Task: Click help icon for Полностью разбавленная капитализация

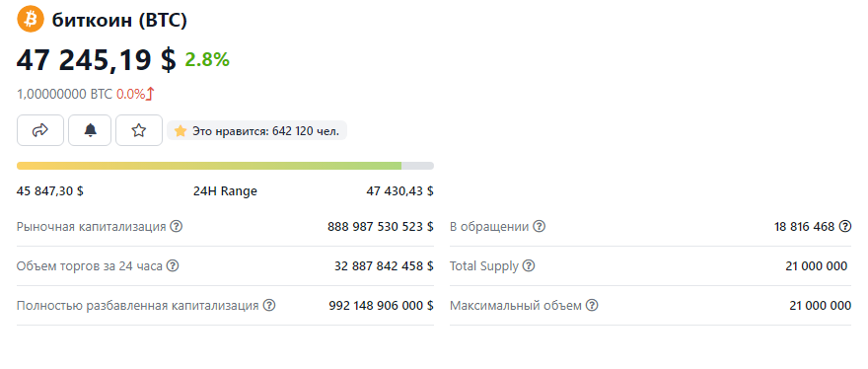Action: tap(269, 305)
